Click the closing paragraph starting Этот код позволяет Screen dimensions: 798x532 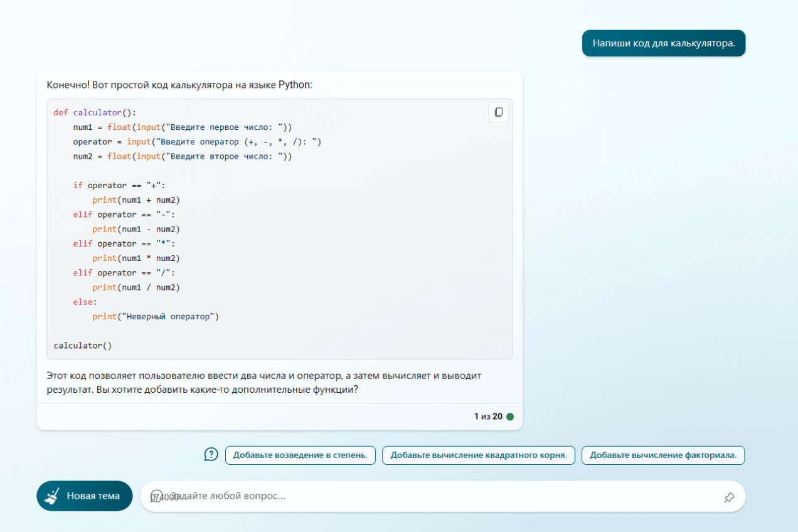pos(263,383)
